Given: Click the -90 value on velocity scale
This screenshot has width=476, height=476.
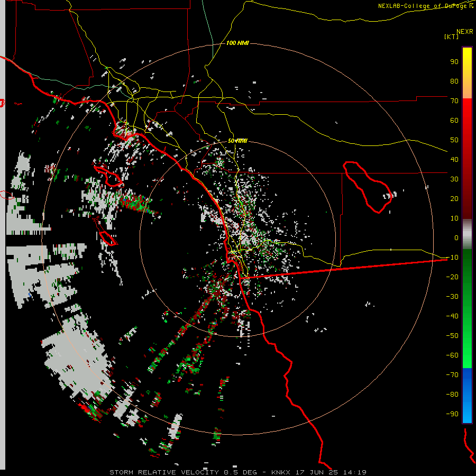Looking at the screenshot, I should pos(452,414).
